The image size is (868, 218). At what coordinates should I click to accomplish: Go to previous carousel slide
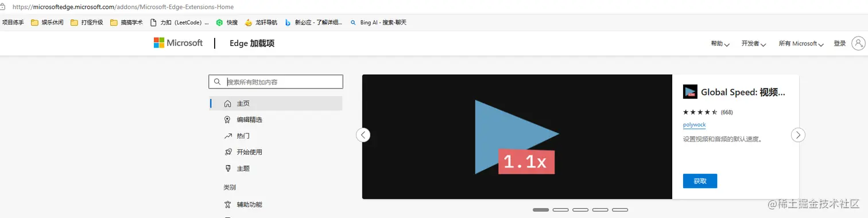pyautogui.click(x=363, y=135)
